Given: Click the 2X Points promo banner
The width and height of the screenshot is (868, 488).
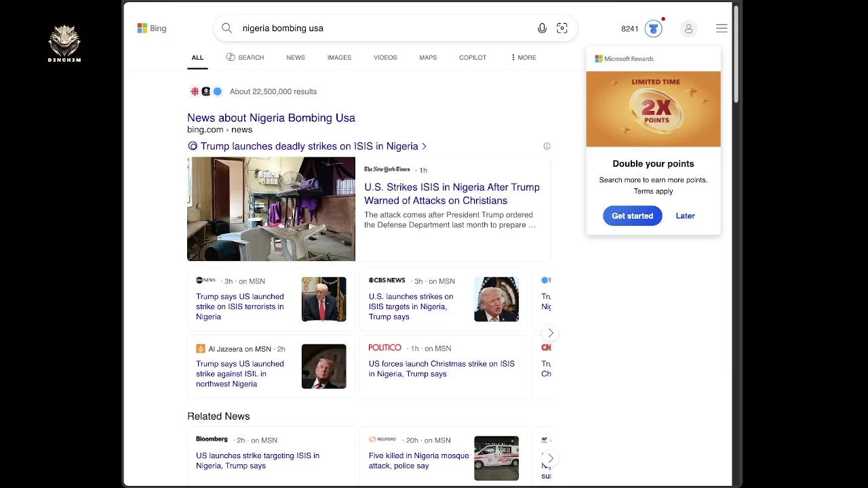Looking at the screenshot, I should click(x=654, y=109).
